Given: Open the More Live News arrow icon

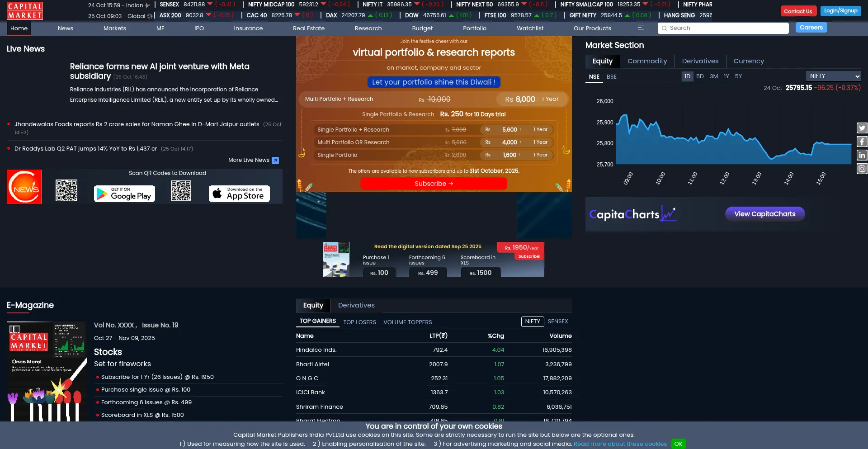Looking at the screenshot, I should click(275, 160).
